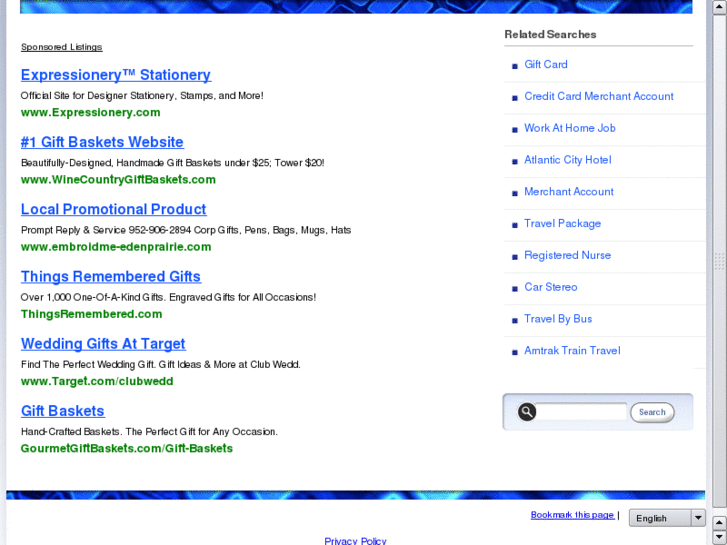The image size is (727, 545).
Task: Click the scrollbar up arrow button
Action: 719,8
